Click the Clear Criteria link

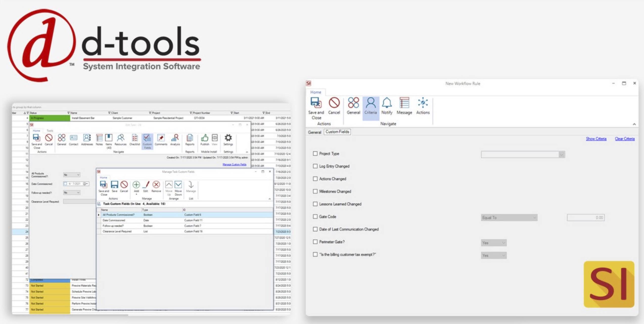point(625,139)
